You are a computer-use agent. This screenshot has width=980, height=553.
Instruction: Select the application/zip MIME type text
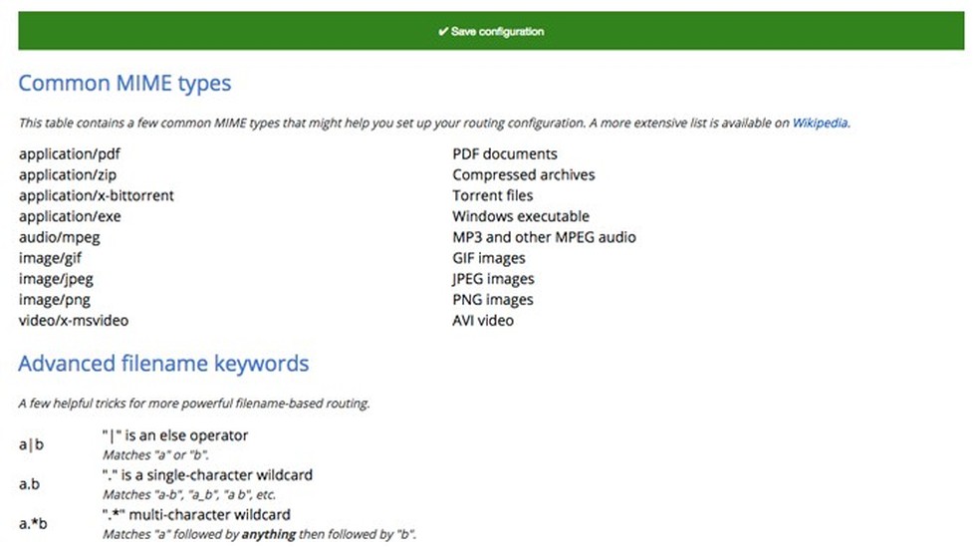[68, 174]
